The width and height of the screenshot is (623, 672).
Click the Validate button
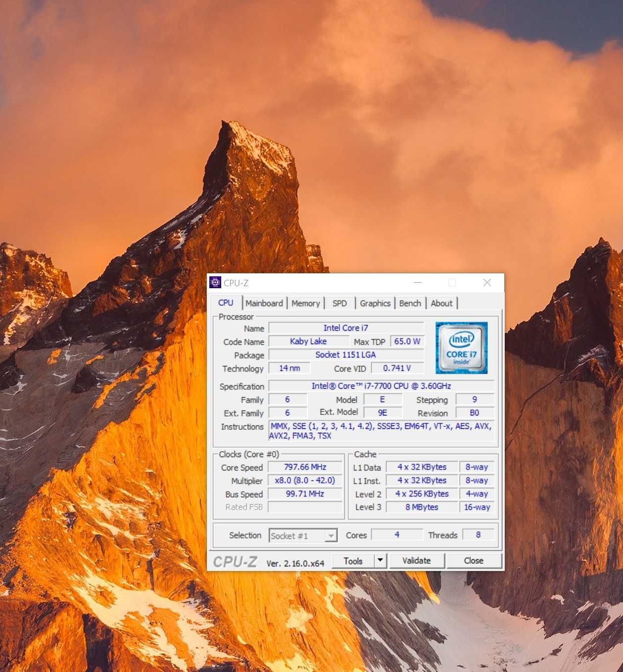tap(417, 561)
